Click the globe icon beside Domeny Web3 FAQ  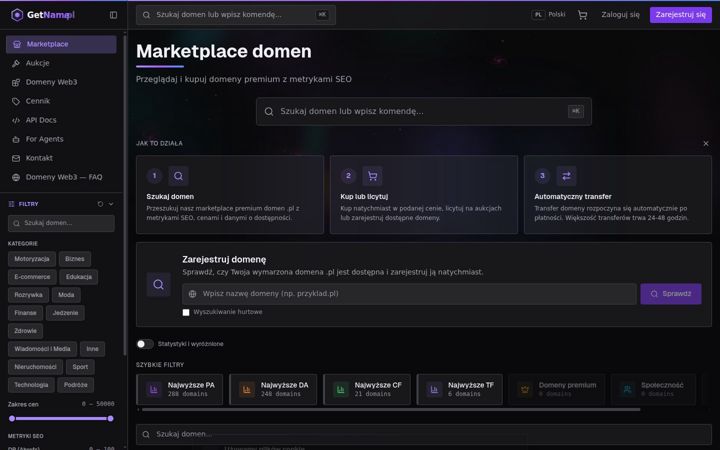coord(16,177)
